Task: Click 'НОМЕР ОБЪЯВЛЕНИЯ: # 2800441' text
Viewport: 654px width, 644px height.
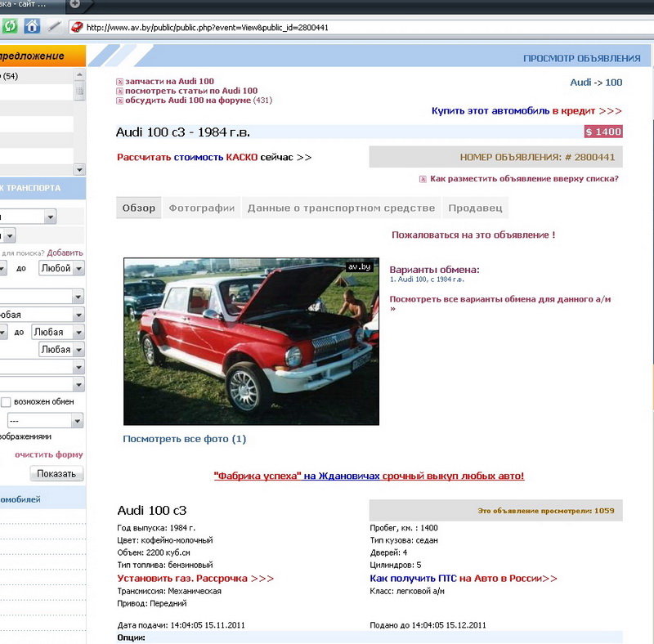Action: click(537, 157)
